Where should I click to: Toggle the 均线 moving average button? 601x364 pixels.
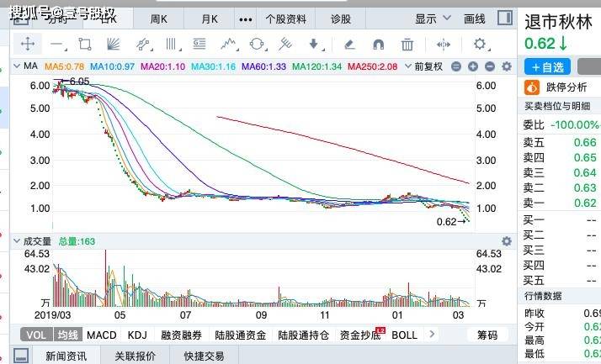68,335
